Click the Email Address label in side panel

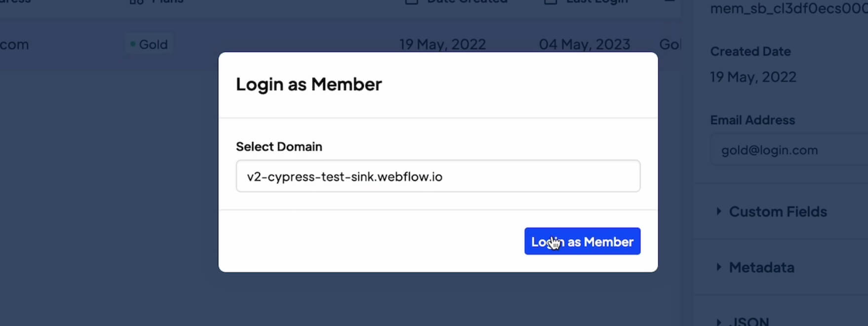tap(752, 120)
